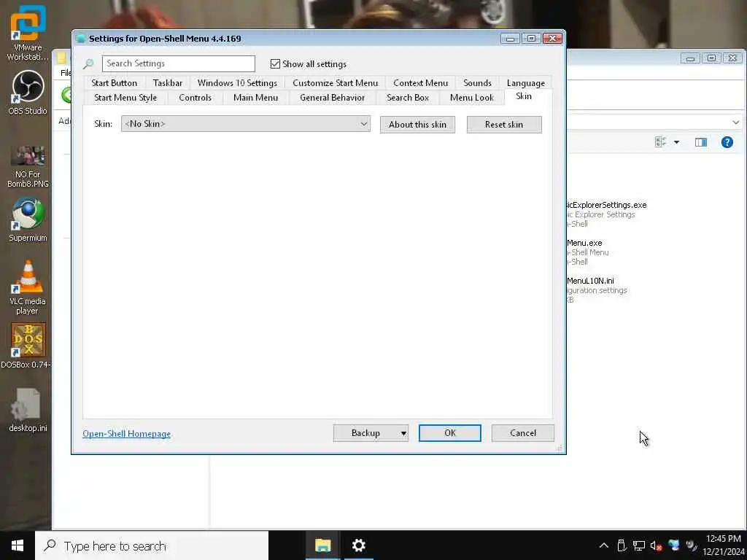
Task: Switch to the Taskbar tab
Action: point(168,83)
